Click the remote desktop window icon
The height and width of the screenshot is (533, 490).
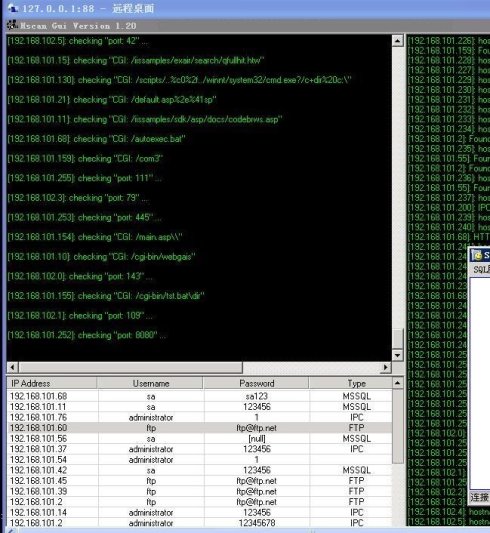[x=12, y=7]
